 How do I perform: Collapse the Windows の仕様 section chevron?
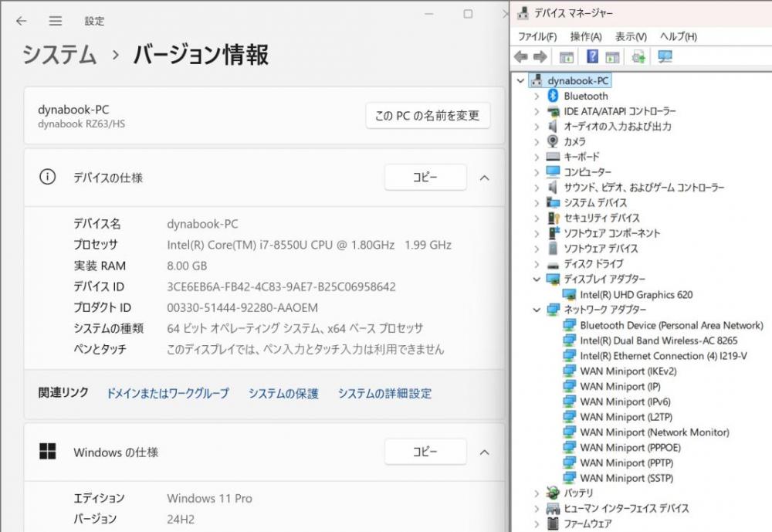tap(485, 452)
